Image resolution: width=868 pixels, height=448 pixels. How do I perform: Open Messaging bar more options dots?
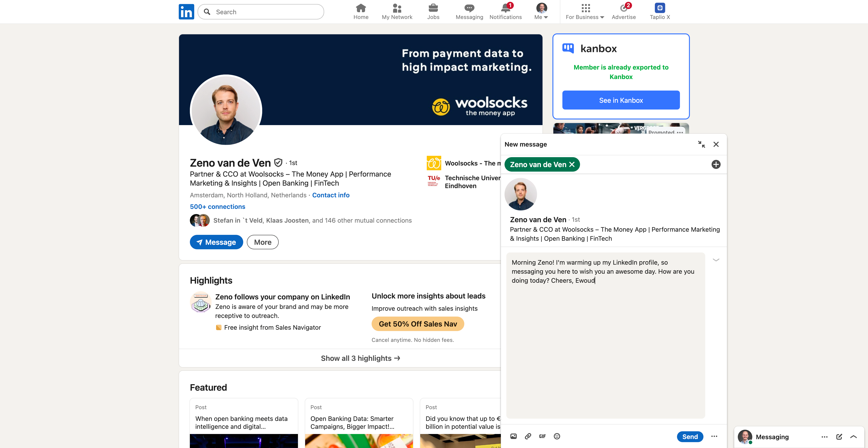coord(825,437)
